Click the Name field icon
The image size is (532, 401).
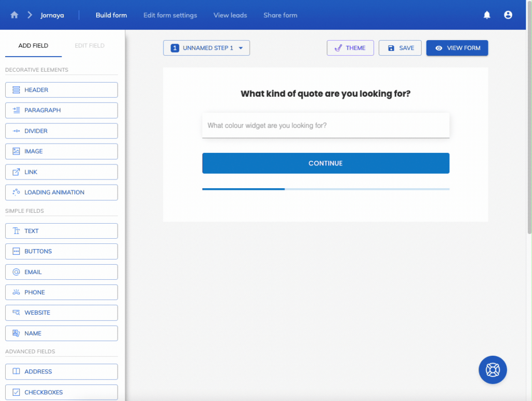pyautogui.click(x=16, y=333)
